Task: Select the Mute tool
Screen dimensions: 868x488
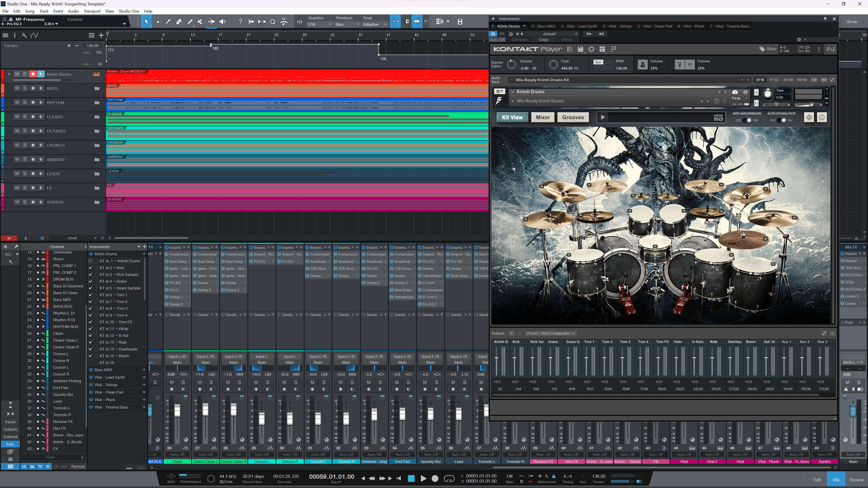Action: [x=200, y=22]
